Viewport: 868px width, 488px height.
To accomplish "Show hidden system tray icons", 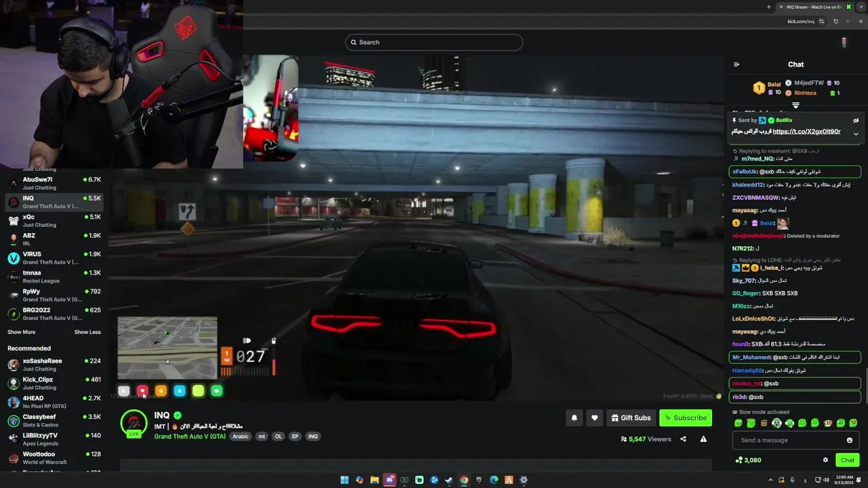I will point(771,480).
